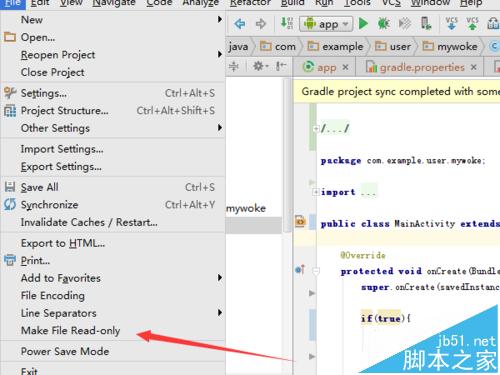Choose Close Project

pyautogui.click(x=112, y=72)
